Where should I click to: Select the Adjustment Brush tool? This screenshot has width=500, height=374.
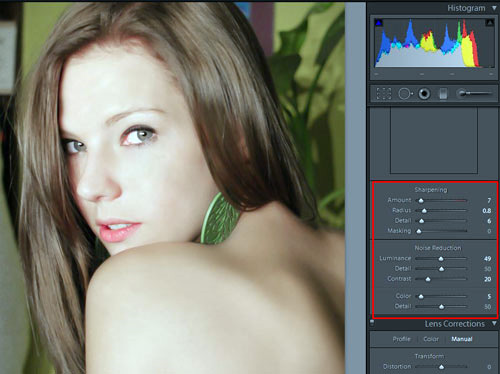coord(474,94)
